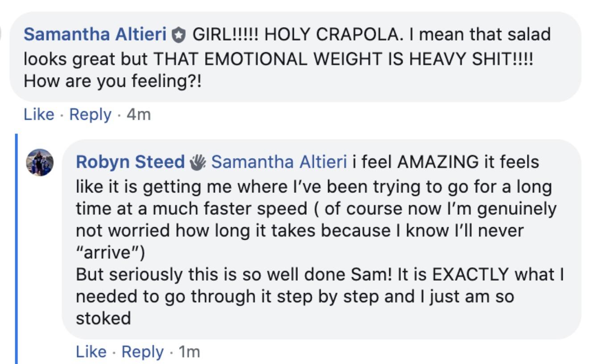The height and width of the screenshot is (364, 593).
Task: Reply to Robyn Steed's reply
Action: [143, 352]
